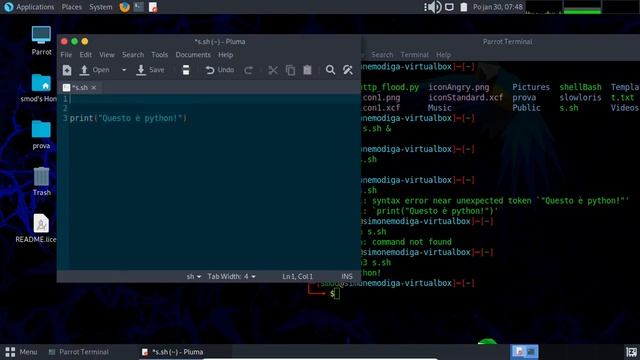Click the Ln 1, Col 1 status entry
The height and width of the screenshot is (360, 640).
coord(297,276)
